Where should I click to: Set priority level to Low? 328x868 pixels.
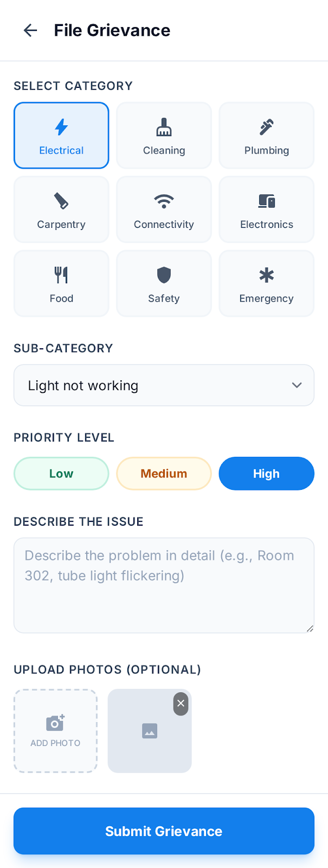pyautogui.click(x=61, y=474)
